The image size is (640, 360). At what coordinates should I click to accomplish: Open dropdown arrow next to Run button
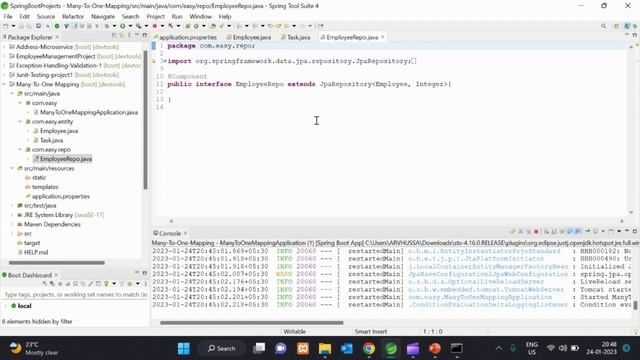pos(130,26)
